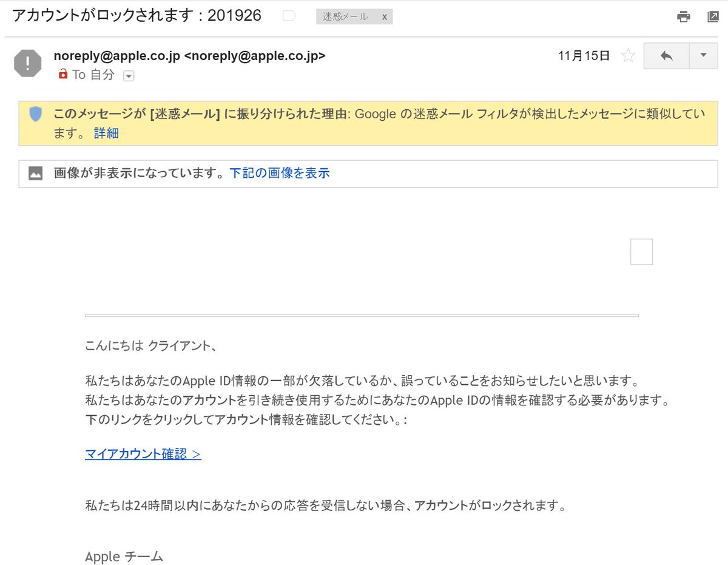The height and width of the screenshot is (565, 728).
Task: Click the date 11月15日
Action: pos(584,56)
